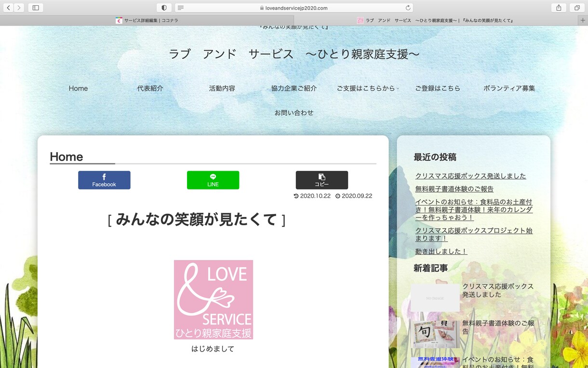Open 無料親子書道体験のご報告 recent post link
The image size is (588, 368).
(454, 189)
